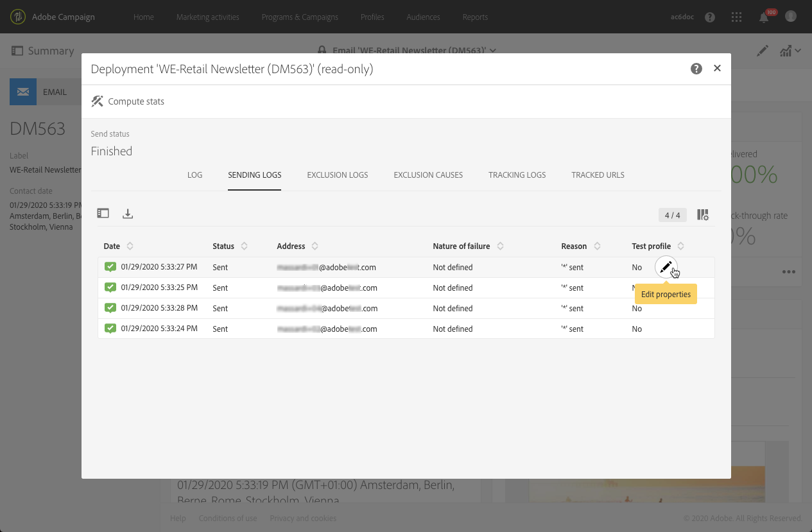Click the edit pencil in page header
This screenshot has width=812, height=532.
point(763,51)
